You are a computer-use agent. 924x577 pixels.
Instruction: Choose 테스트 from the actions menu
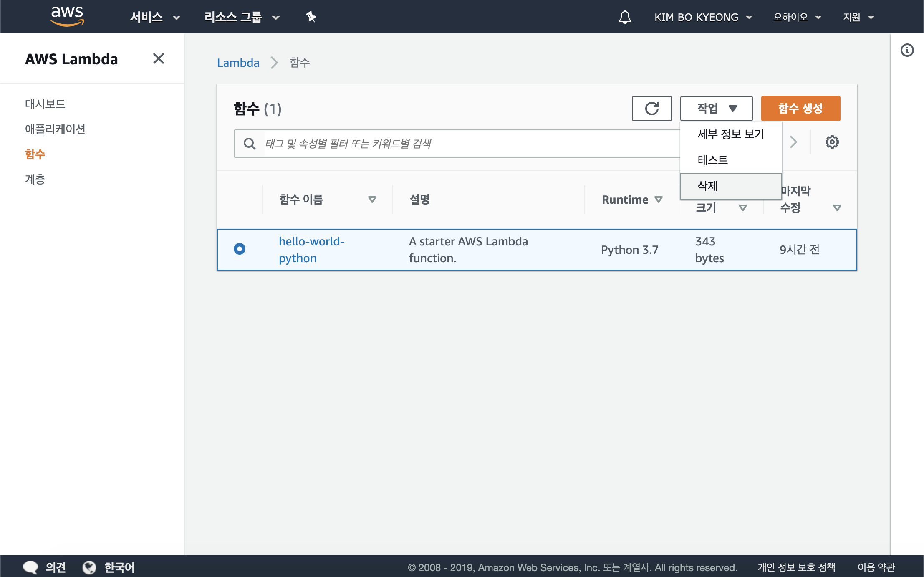tap(731, 160)
